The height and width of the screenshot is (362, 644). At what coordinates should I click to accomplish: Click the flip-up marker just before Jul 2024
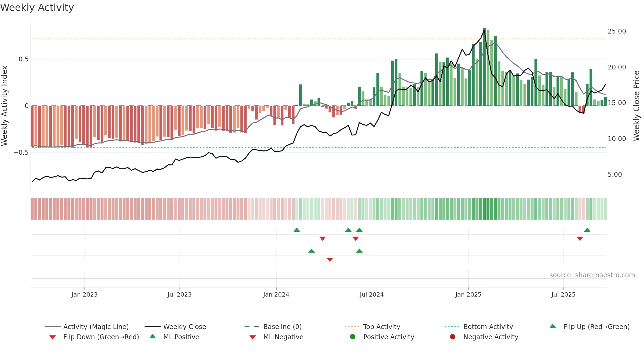coord(359,230)
